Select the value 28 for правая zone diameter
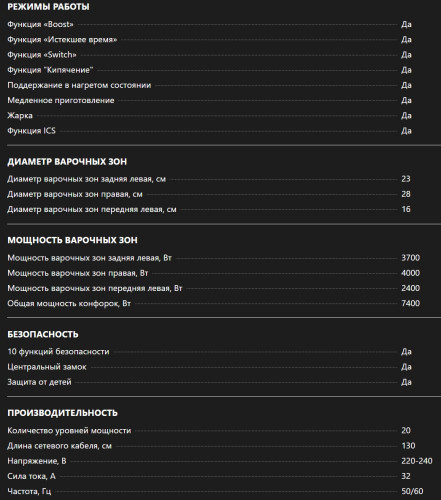The image size is (441, 500). tap(406, 194)
